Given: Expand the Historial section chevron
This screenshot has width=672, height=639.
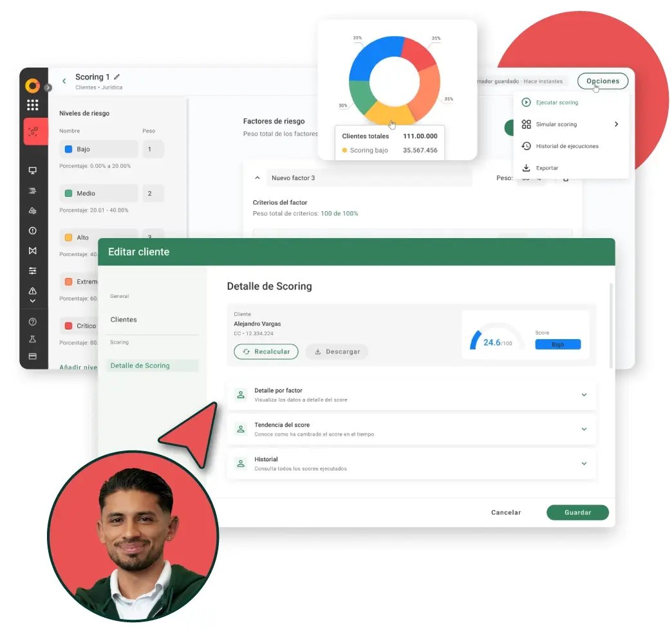Looking at the screenshot, I should point(584,463).
